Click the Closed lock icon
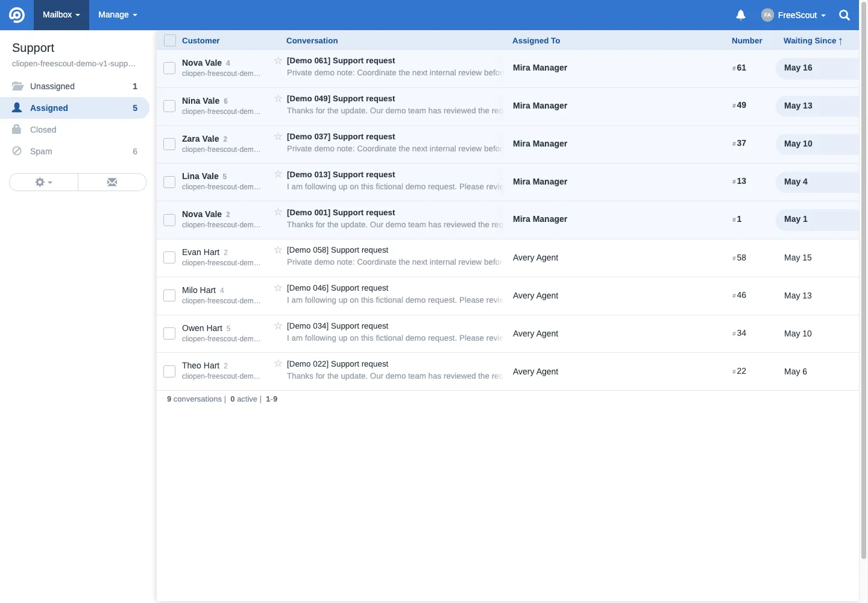This screenshot has width=868, height=603. pyautogui.click(x=17, y=129)
